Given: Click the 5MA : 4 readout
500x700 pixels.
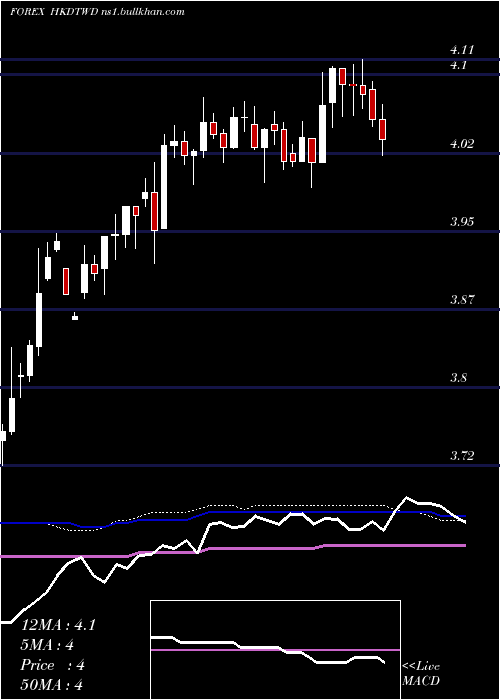Looking at the screenshot, I should [47, 645].
